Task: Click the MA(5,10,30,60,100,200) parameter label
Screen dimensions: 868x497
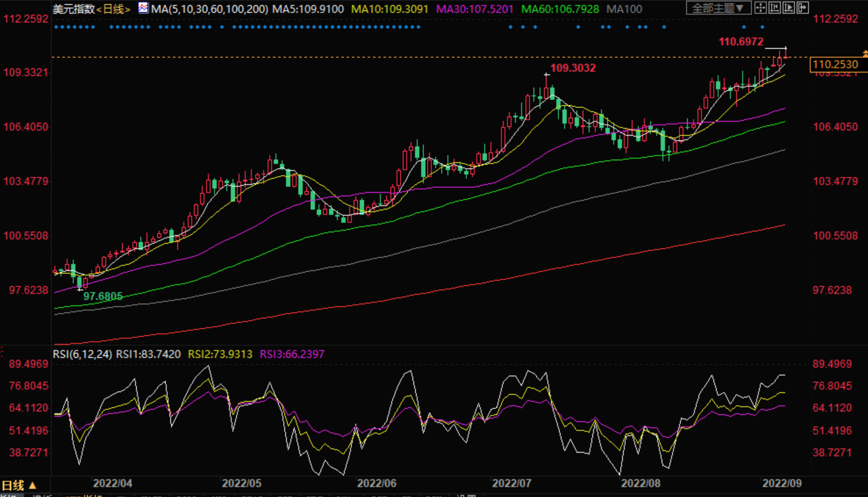Action: click(209, 9)
